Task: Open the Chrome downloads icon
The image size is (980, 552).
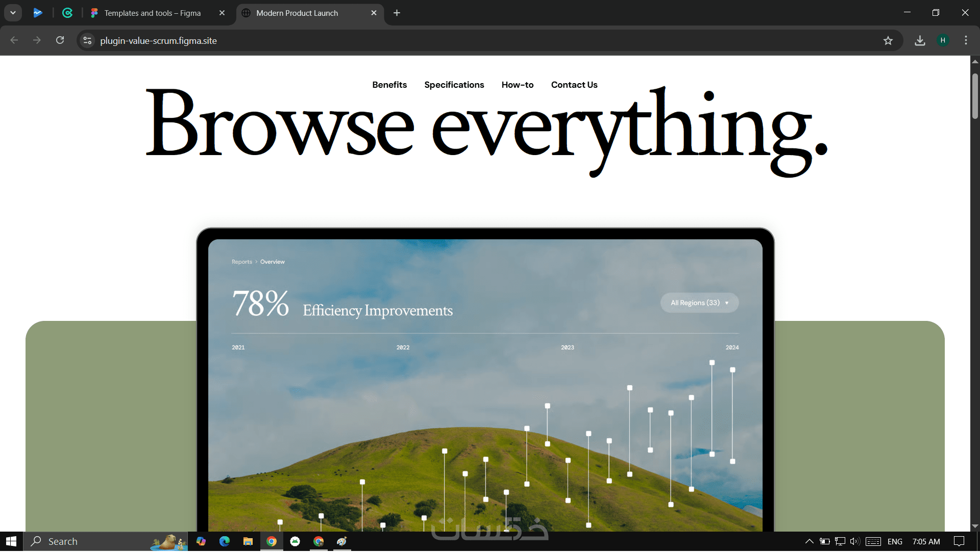Action: tap(920, 41)
